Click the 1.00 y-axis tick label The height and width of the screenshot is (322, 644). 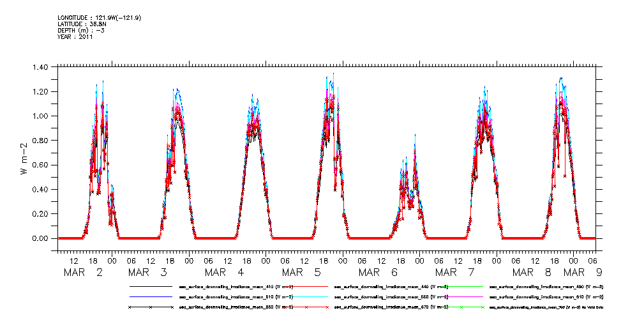click(x=41, y=116)
